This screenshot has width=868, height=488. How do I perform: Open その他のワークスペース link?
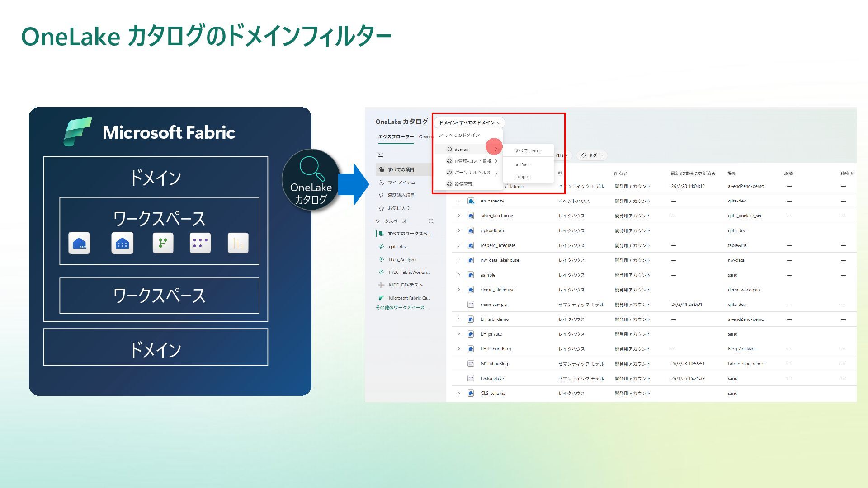(x=401, y=308)
